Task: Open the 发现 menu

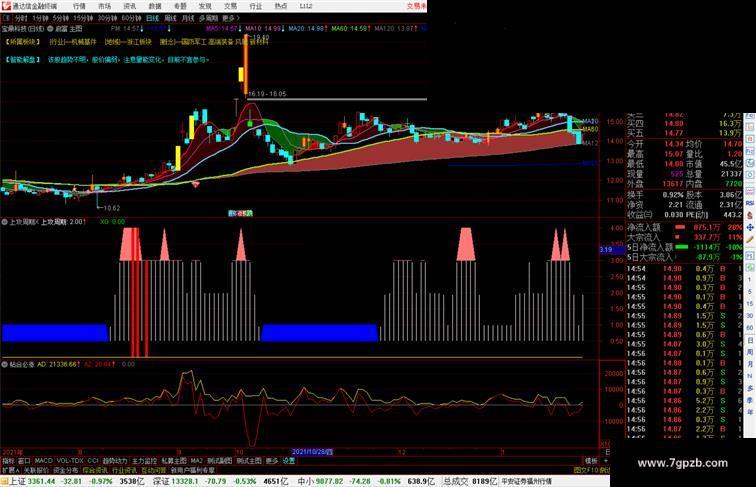Action: [205, 6]
